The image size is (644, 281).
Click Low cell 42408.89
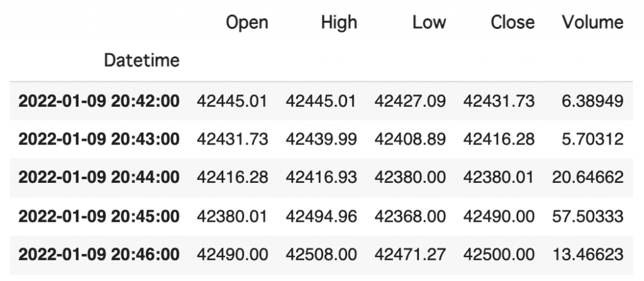click(x=410, y=140)
